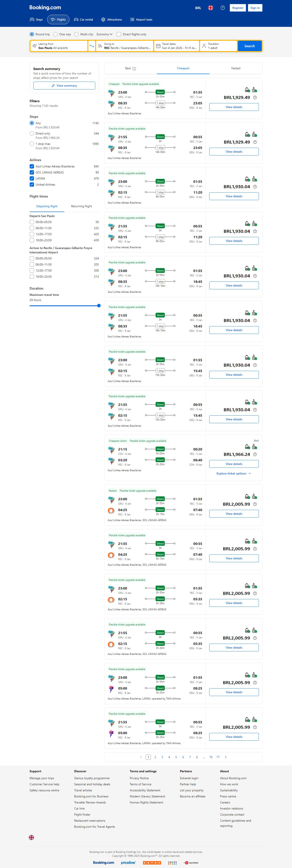Expand Explore ticket options
Image resolution: width=292 pixels, height=868 pixels.
tap(234, 473)
